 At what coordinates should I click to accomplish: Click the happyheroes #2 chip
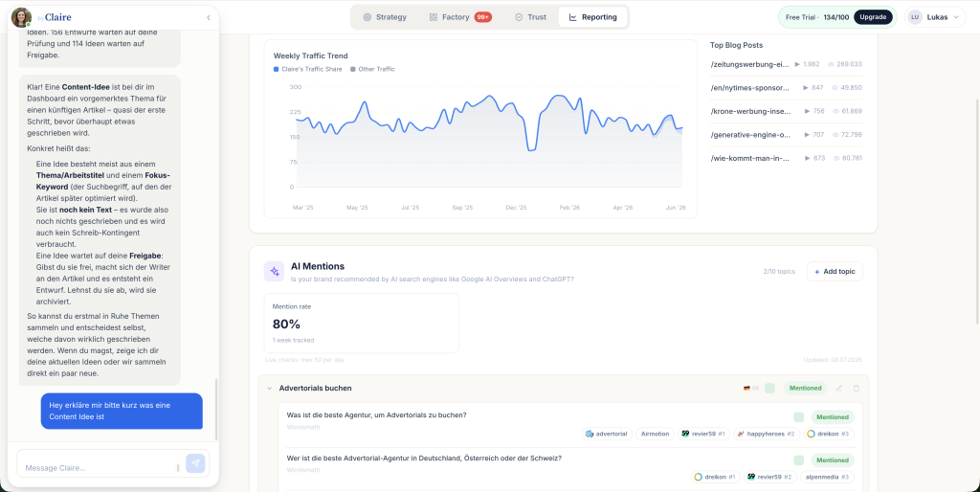point(766,434)
